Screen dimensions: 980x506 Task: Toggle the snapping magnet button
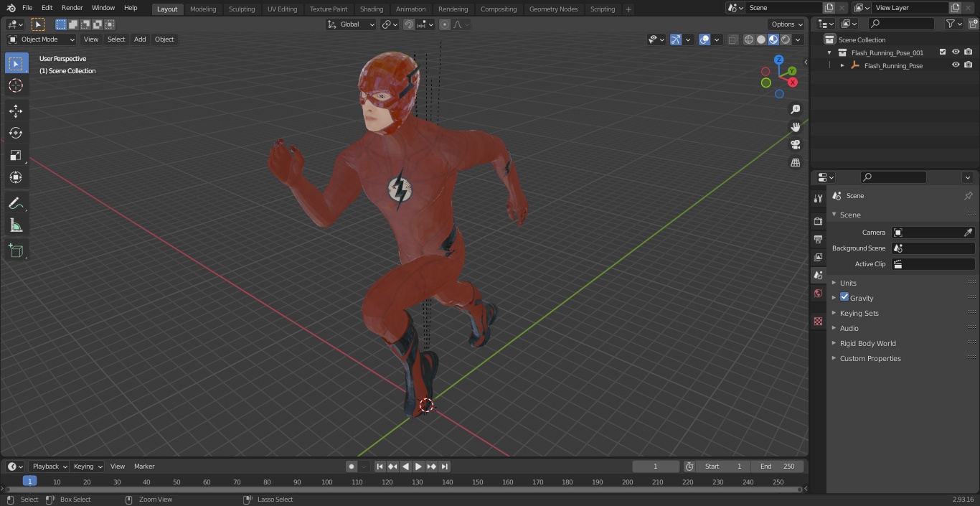408,24
